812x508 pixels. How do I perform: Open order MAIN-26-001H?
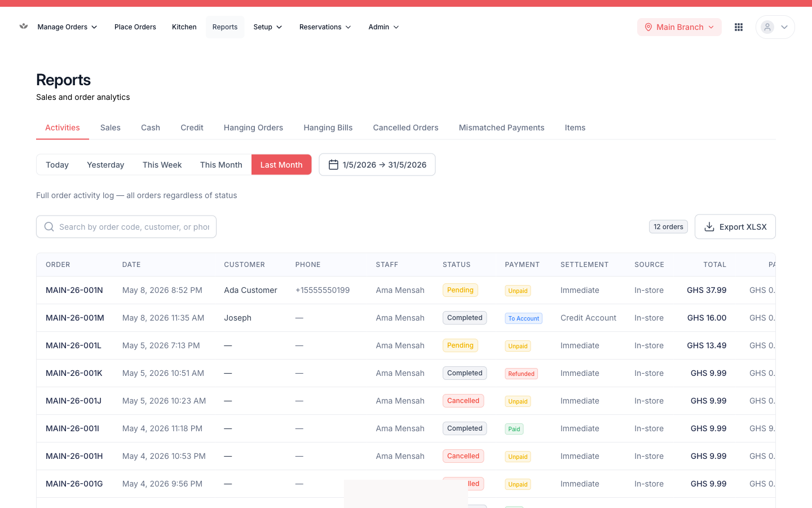[74, 456]
